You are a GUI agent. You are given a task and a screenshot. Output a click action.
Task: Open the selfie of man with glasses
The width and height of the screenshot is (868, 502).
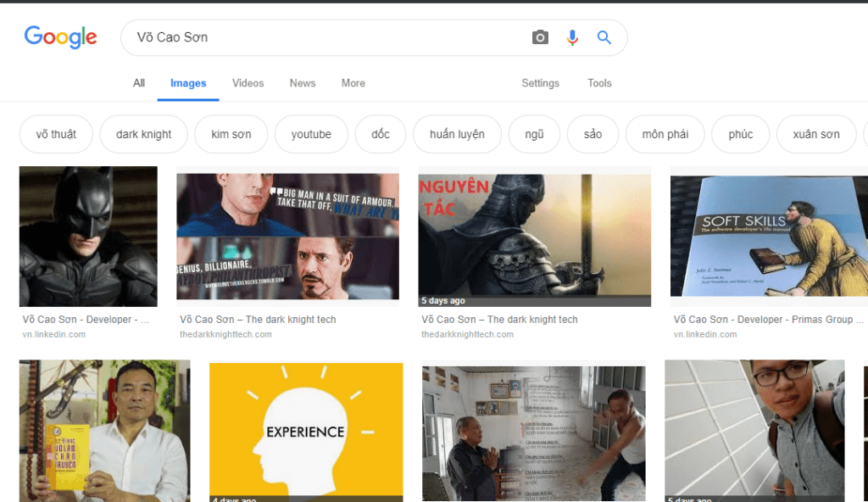tap(754, 431)
